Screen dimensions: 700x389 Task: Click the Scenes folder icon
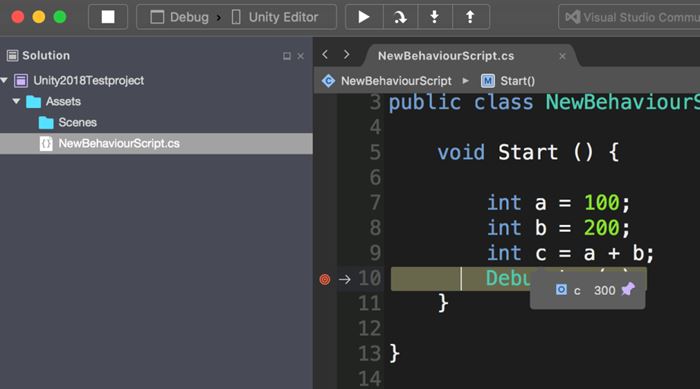coord(46,122)
